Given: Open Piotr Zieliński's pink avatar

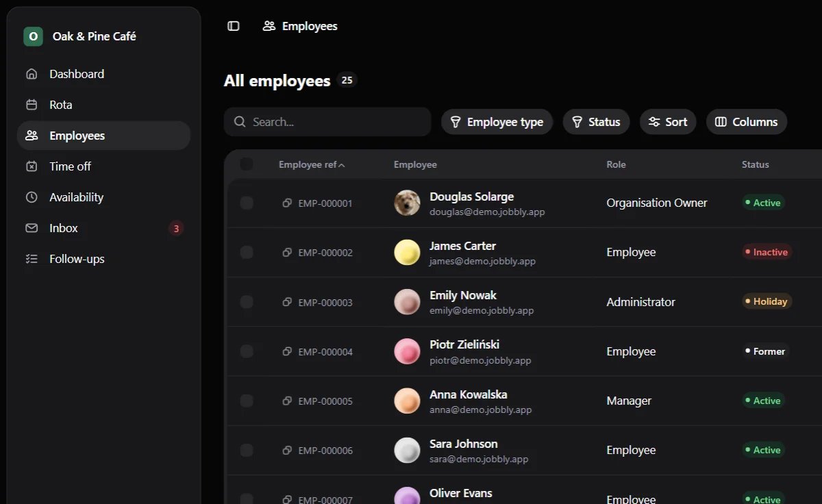Looking at the screenshot, I should tap(407, 351).
